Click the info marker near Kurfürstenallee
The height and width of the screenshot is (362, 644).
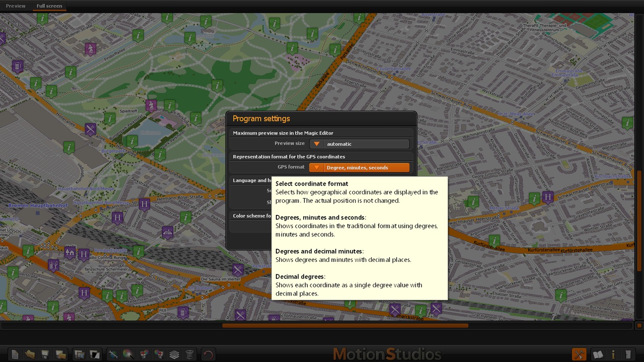[495, 241]
